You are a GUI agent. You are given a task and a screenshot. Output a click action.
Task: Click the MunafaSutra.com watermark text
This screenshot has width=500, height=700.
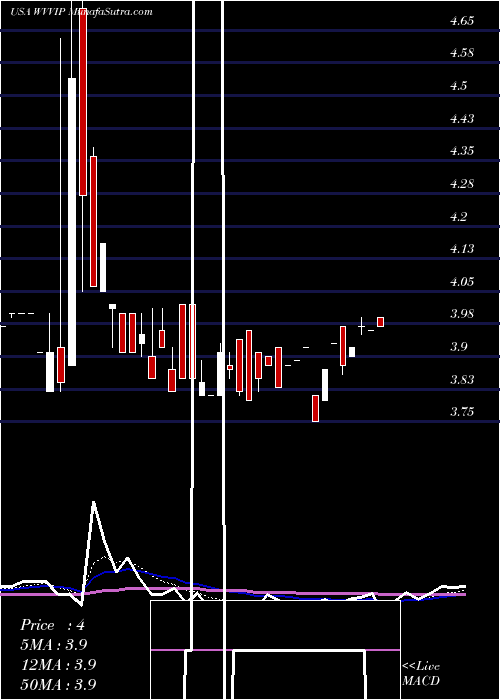[x=111, y=12]
